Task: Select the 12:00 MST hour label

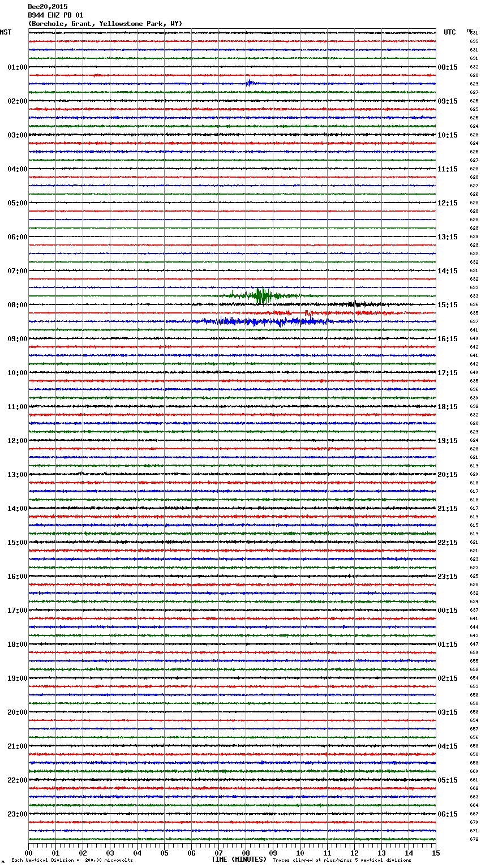Action: click(x=18, y=441)
